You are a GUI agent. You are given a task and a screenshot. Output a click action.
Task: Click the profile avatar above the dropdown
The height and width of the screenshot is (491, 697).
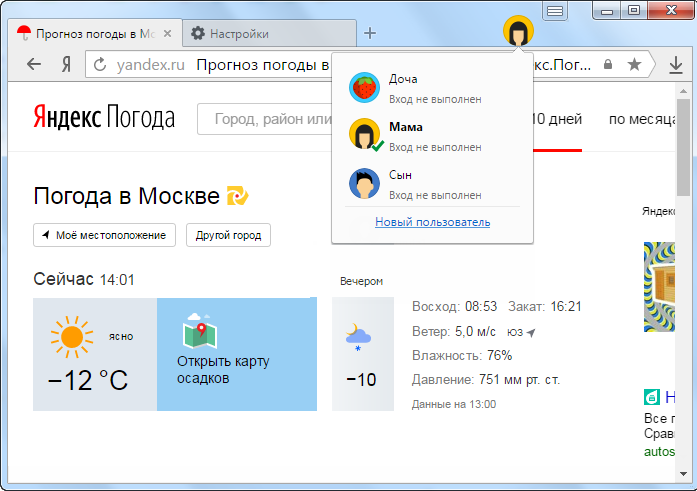518,31
